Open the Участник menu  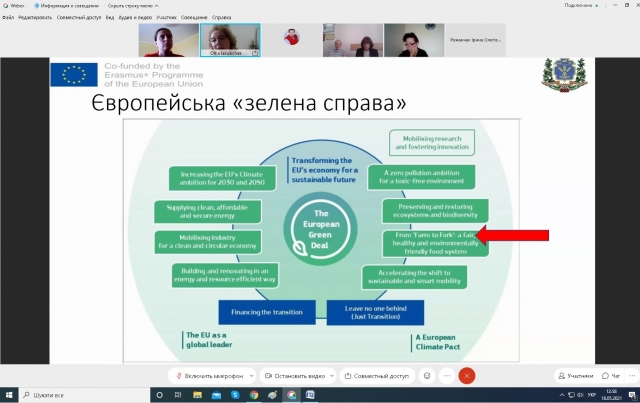click(167, 18)
